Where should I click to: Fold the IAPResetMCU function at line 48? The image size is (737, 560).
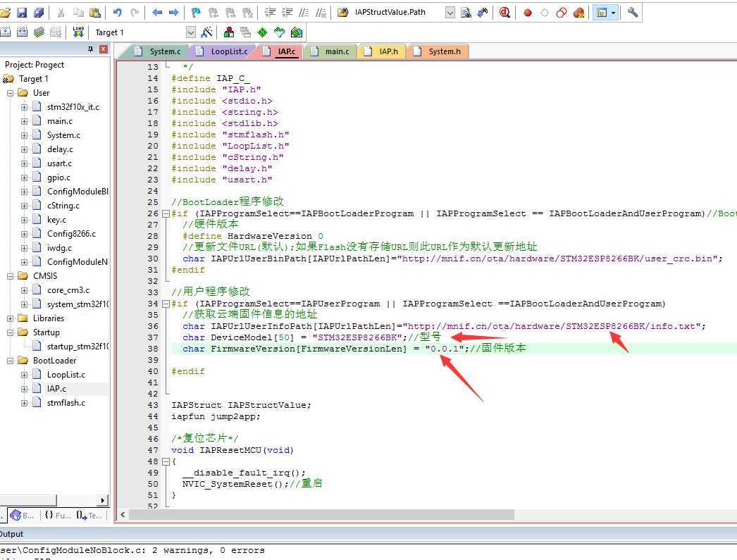click(x=166, y=462)
